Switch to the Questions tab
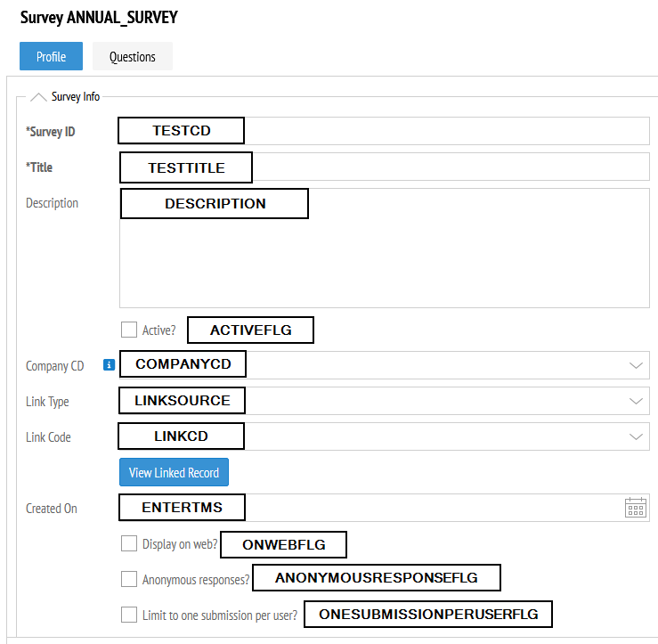Screen dimensions: 658x644 pos(132,56)
